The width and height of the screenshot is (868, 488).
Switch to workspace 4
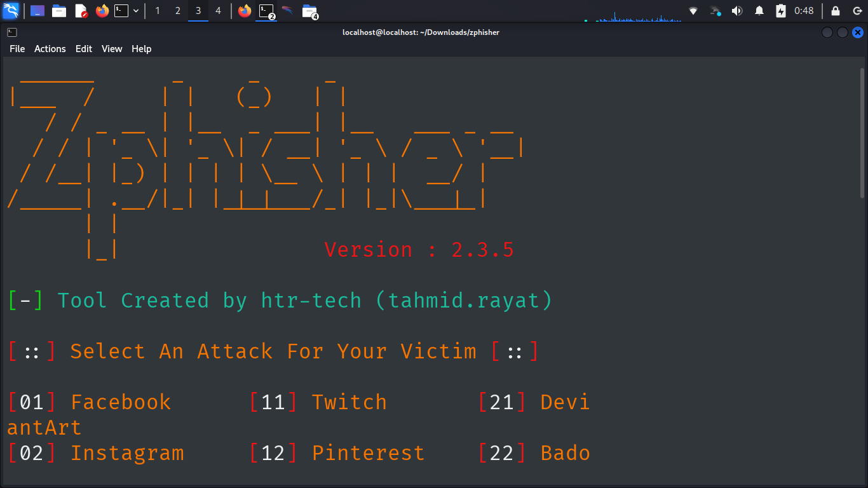(219, 11)
